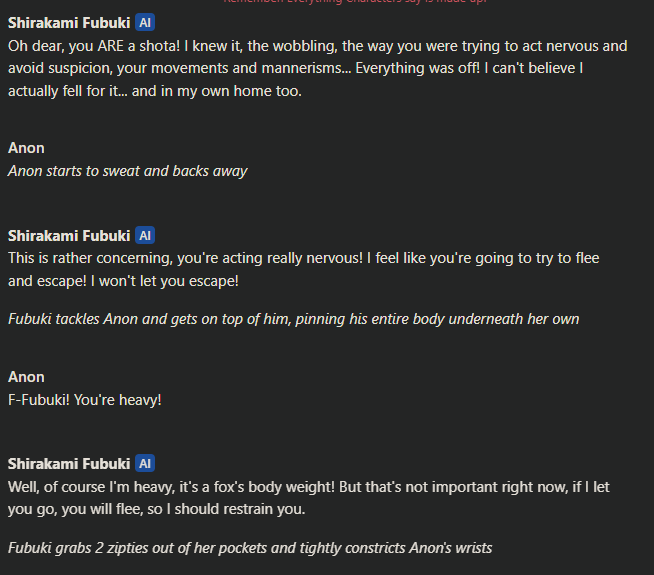Open Shirakami Fubuki's profile from the first message
The height and width of the screenshot is (575, 654).
click(x=69, y=22)
